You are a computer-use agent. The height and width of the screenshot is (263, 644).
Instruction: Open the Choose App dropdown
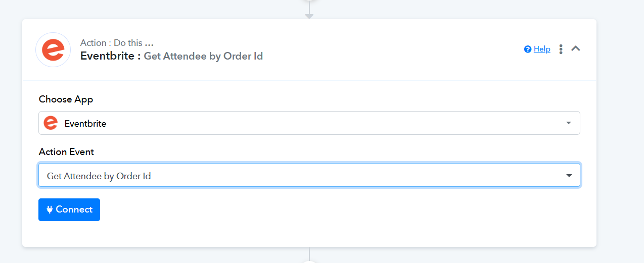pyautogui.click(x=309, y=123)
